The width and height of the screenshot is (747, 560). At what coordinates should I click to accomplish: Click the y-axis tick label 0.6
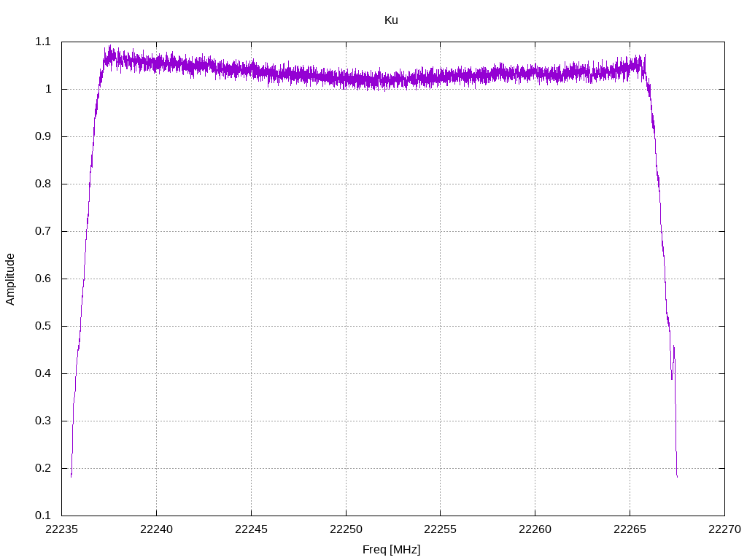[x=43, y=279]
